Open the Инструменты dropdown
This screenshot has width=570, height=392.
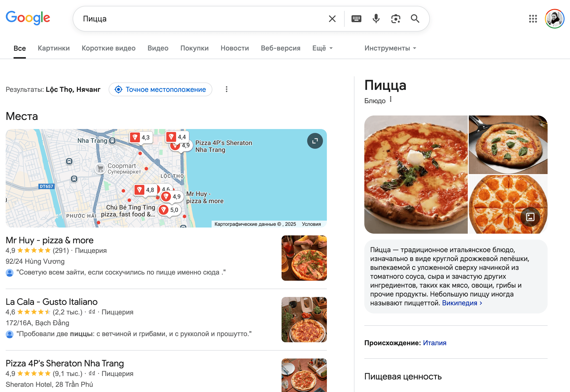click(390, 48)
